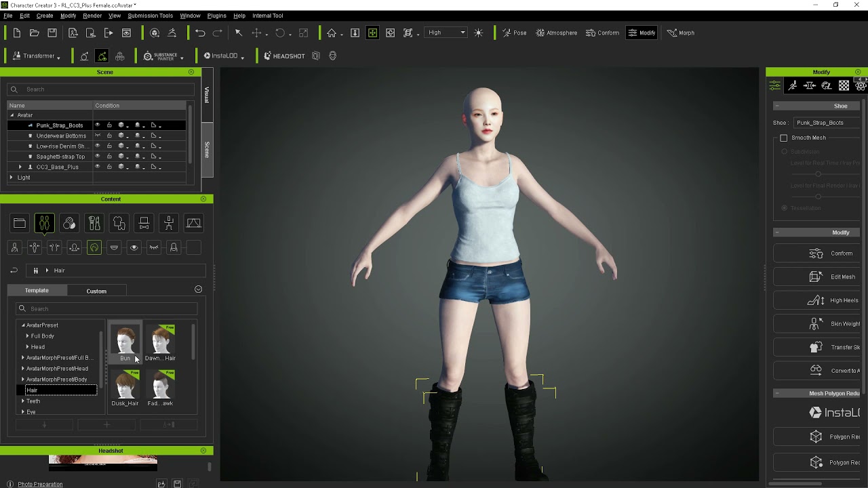
Task: Open the Headshot plugin button
Action: 284,56
